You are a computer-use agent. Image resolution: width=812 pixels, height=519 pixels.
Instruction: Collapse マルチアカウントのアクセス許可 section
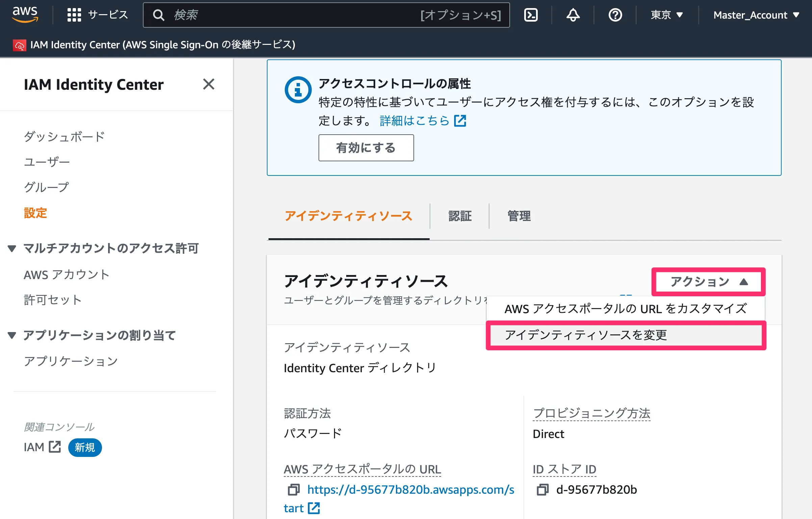pyautogui.click(x=12, y=249)
